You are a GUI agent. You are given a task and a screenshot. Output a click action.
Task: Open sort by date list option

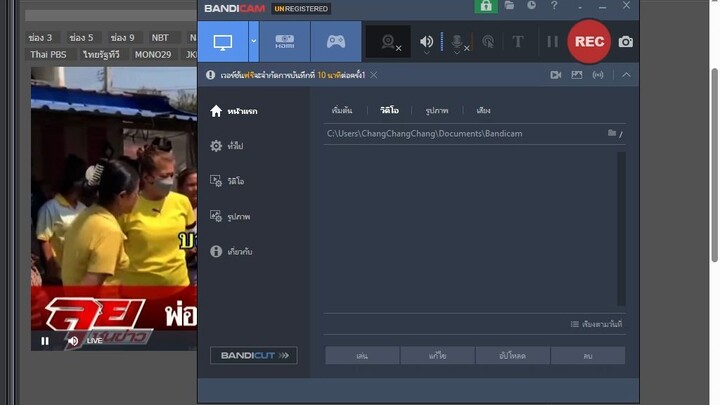[596, 324]
